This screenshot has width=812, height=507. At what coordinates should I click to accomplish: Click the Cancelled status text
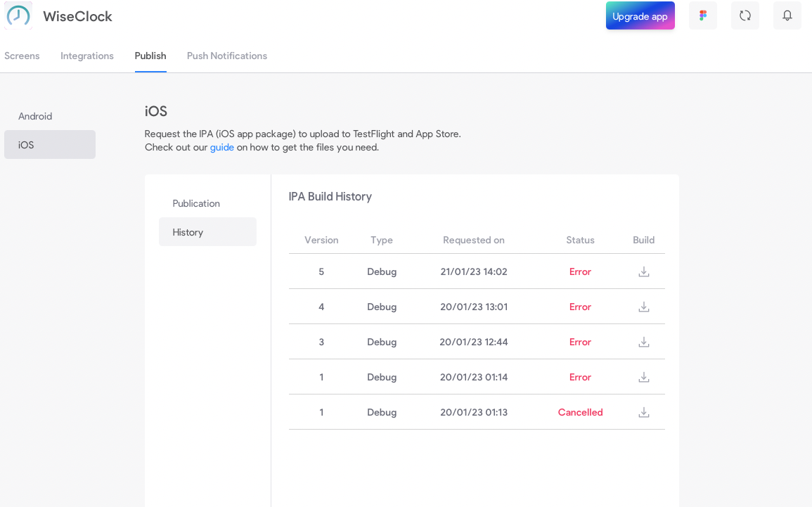point(581,413)
